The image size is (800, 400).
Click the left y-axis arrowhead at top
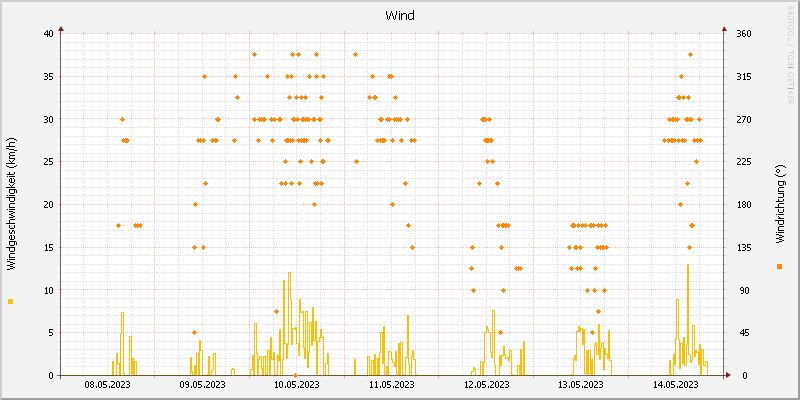[61, 29]
